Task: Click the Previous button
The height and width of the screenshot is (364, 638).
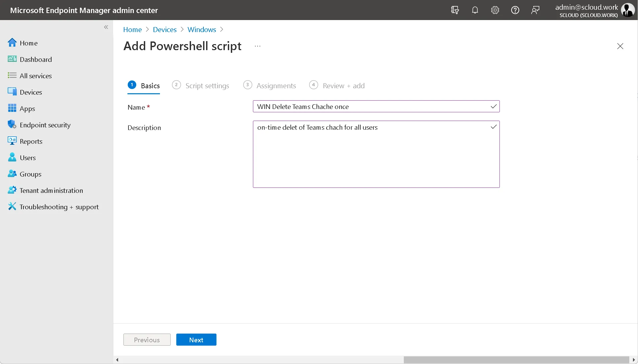Action: (x=147, y=340)
